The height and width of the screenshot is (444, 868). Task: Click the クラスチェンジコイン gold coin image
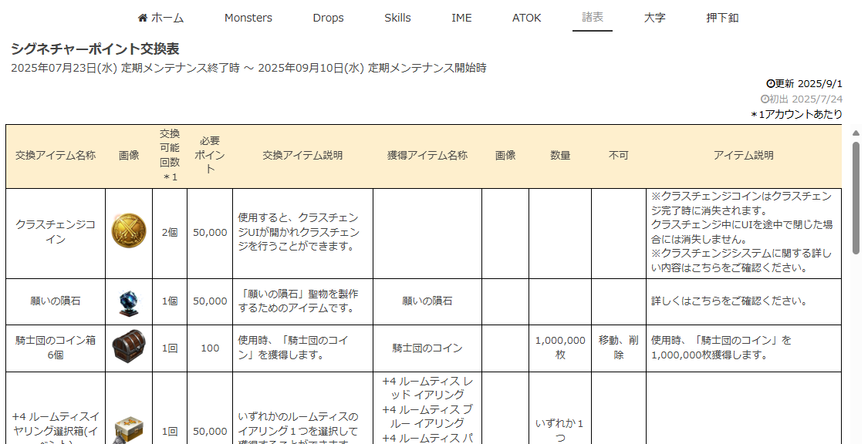pos(129,231)
